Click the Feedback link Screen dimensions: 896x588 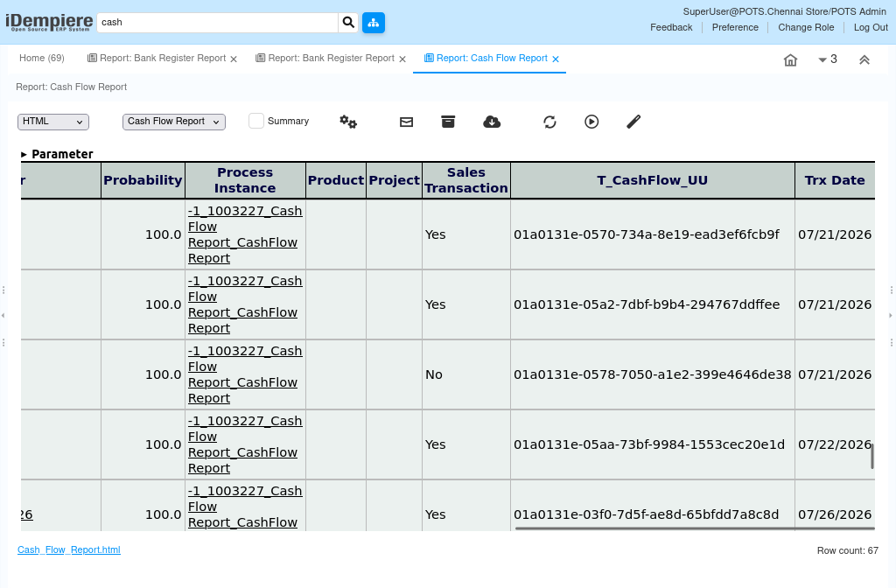click(x=671, y=27)
